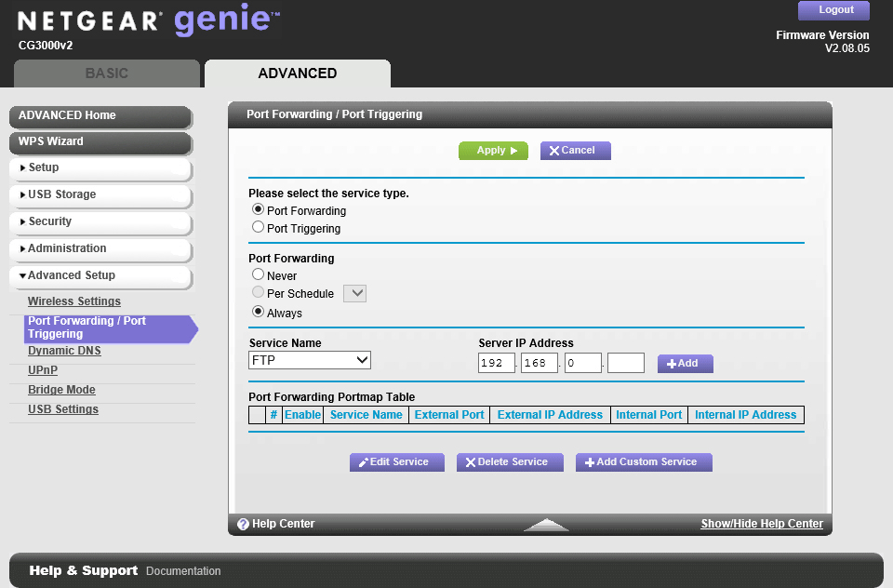Screen dimensions: 893x588
Task: Select the Port Triggering radio button
Action: [x=259, y=227]
